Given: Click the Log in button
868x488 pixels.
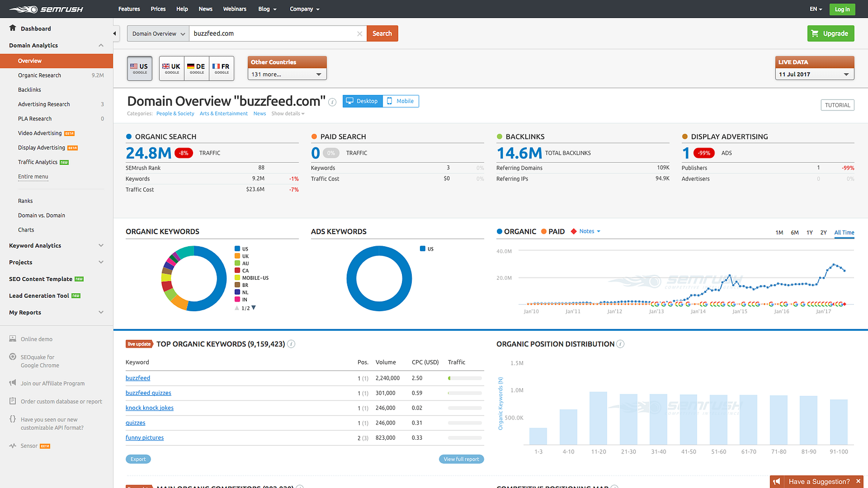Looking at the screenshot, I should [842, 9].
